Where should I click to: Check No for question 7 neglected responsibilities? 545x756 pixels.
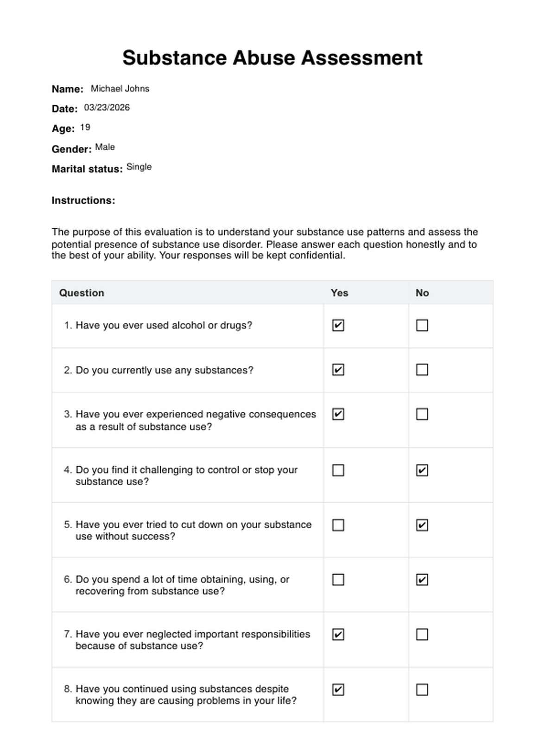coord(422,634)
